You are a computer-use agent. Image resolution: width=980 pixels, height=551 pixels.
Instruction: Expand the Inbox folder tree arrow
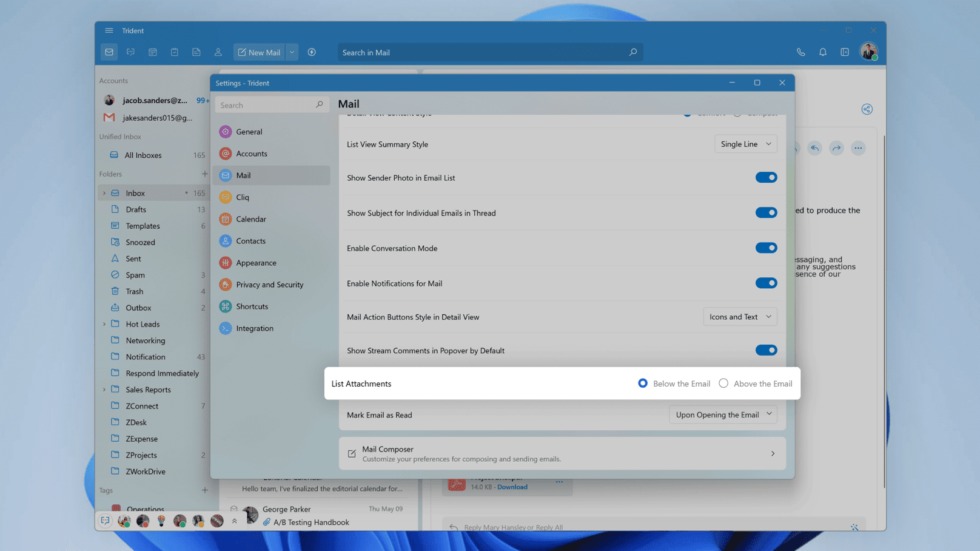[104, 193]
